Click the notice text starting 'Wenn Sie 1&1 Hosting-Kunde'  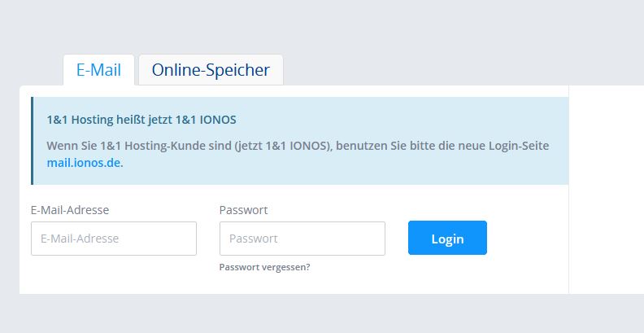click(298, 154)
